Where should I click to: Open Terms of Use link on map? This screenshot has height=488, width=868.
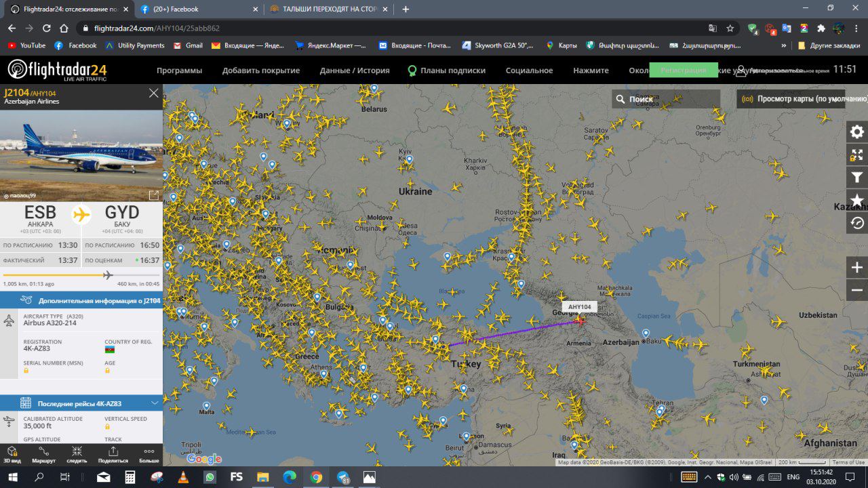click(x=848, y=462)
